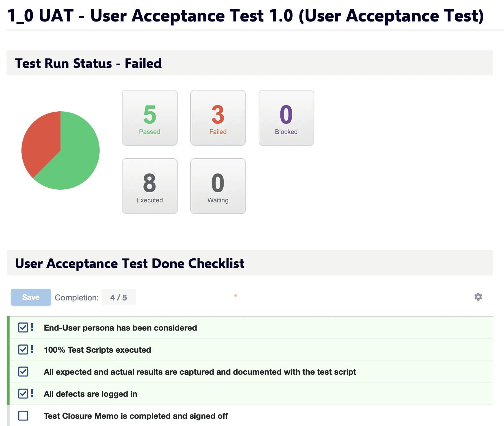Click the exclamation mark beside End-User persona item
Image resolution: width=504 pixels, height=426 pixels.
(x=32, y=327)
